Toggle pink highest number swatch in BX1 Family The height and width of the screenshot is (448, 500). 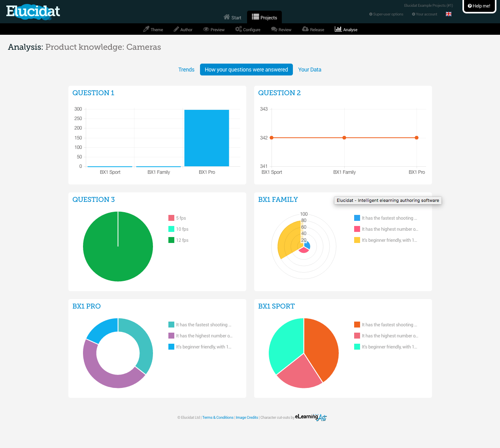pos(357,229)
